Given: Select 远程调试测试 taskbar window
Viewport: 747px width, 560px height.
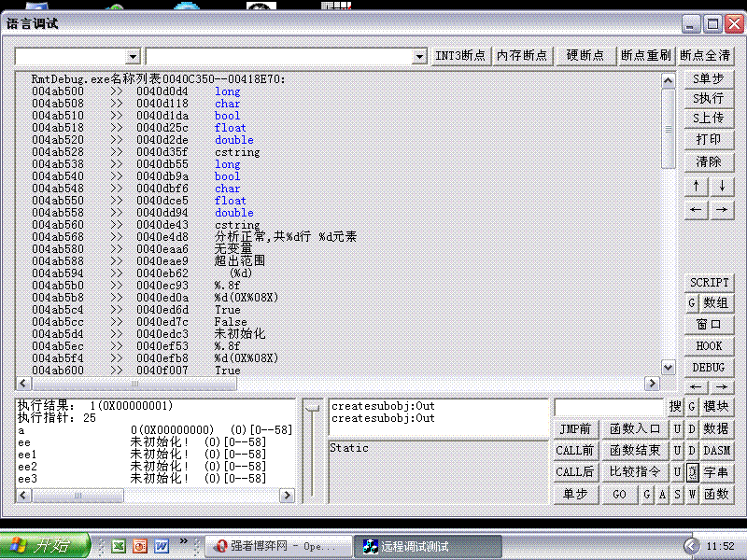Looking at the screenshot, I should click(428, 546).
